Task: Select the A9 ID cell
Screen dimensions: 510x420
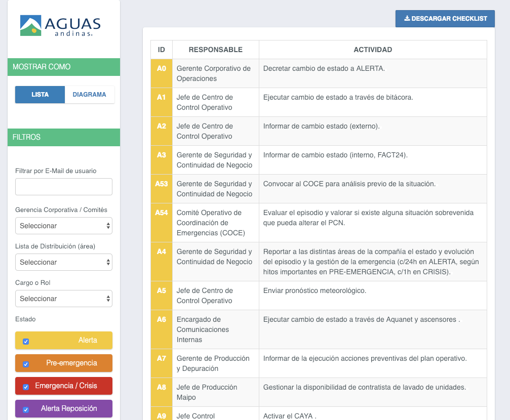Action: point(162,413)
